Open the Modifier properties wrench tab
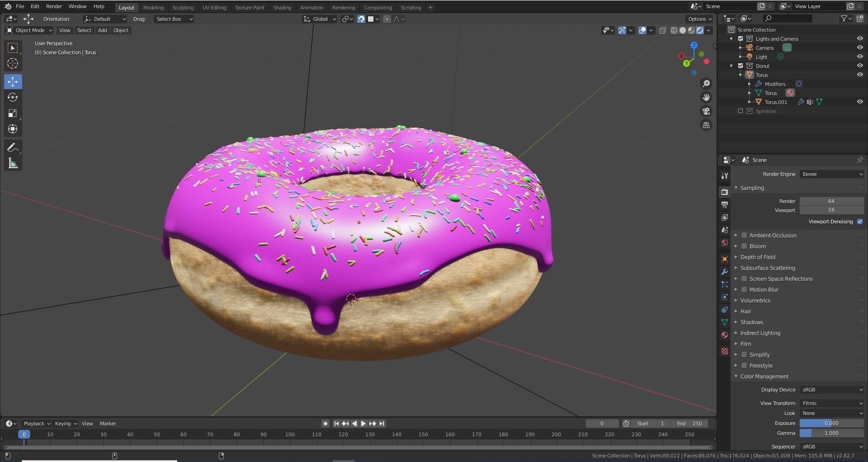Viewport: 868px width, 462px height. 725,272
